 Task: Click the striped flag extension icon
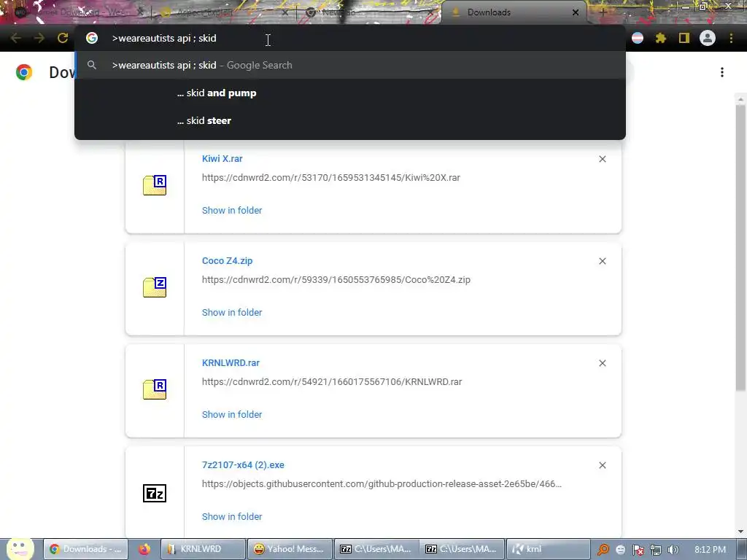638,38
